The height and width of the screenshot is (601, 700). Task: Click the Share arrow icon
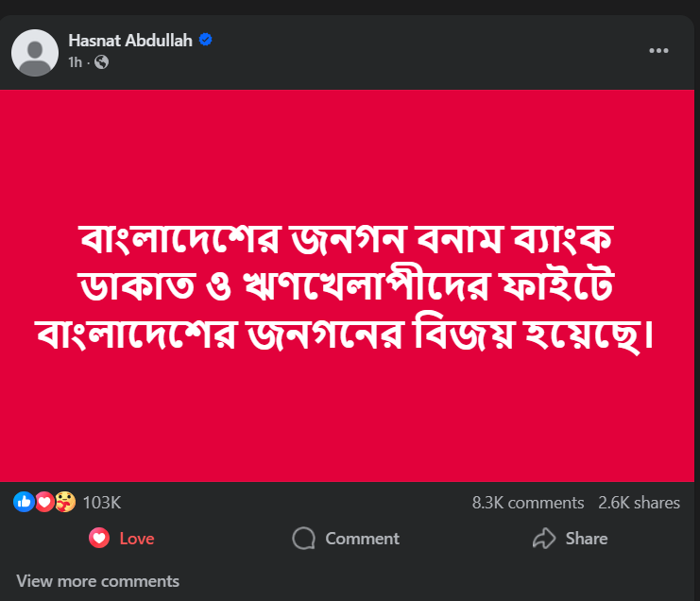tap(544, 539)
